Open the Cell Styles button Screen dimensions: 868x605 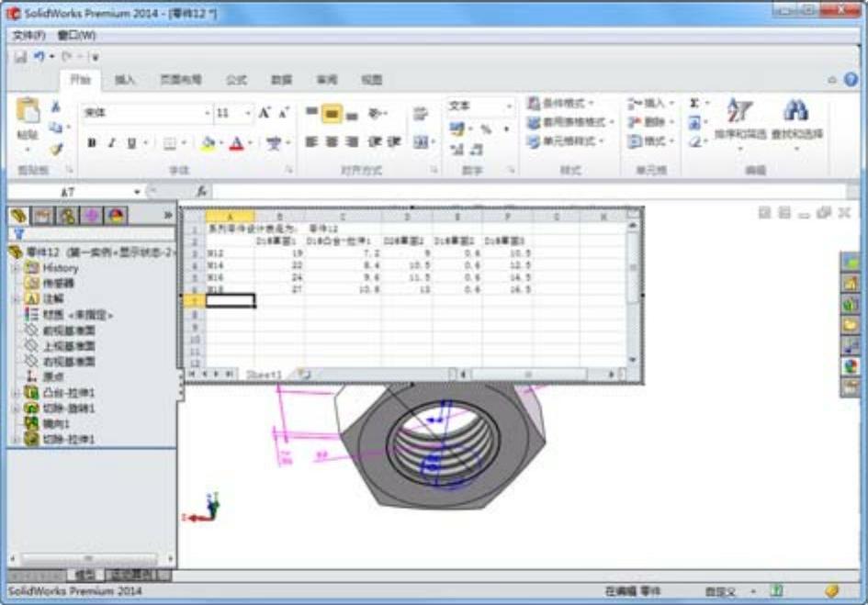click(x=565, y=141)
